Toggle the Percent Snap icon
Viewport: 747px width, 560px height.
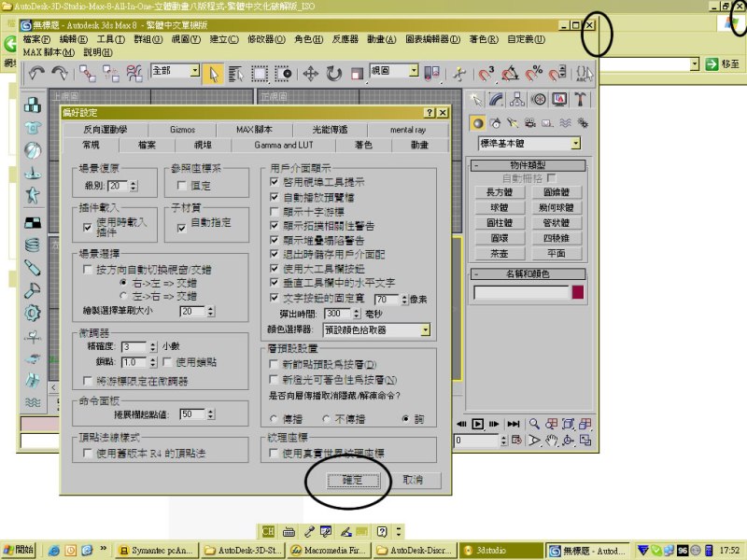[x=533, y=75]
